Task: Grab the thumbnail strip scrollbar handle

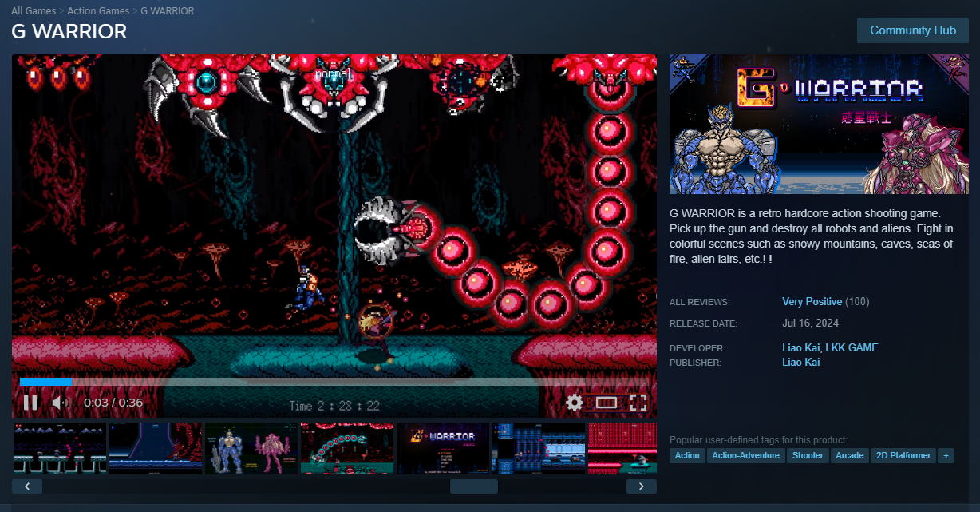Action: 474,486
